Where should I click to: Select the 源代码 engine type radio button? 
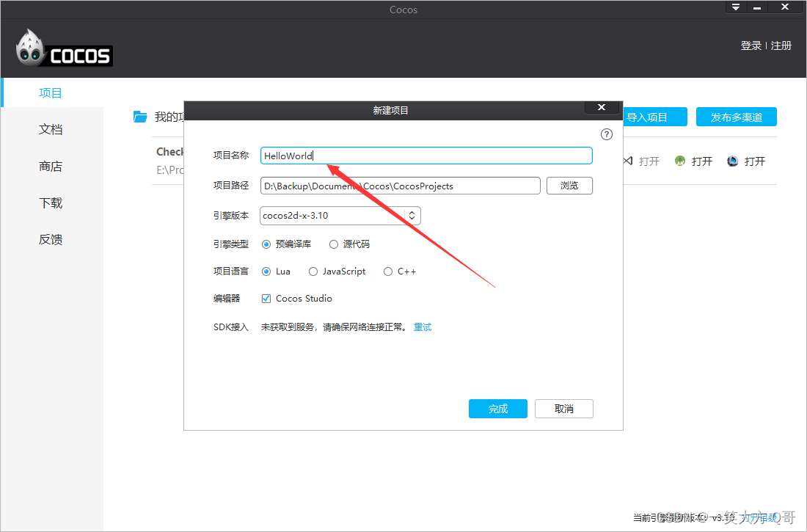pyautogui.click(x=334, y=244)
